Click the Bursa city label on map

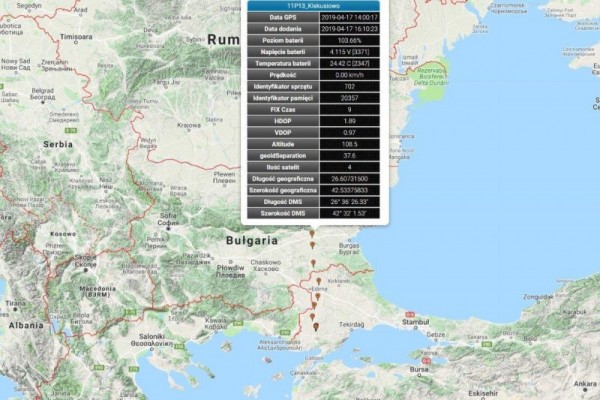pos(419,369)
